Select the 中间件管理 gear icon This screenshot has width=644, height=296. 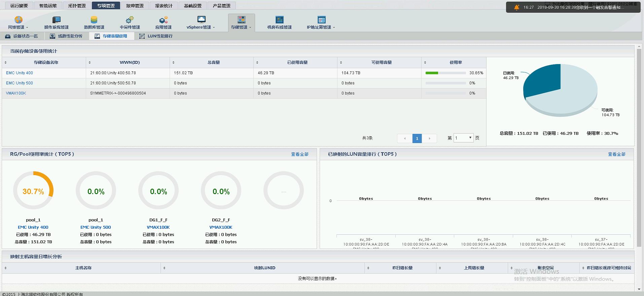(130, 20)
